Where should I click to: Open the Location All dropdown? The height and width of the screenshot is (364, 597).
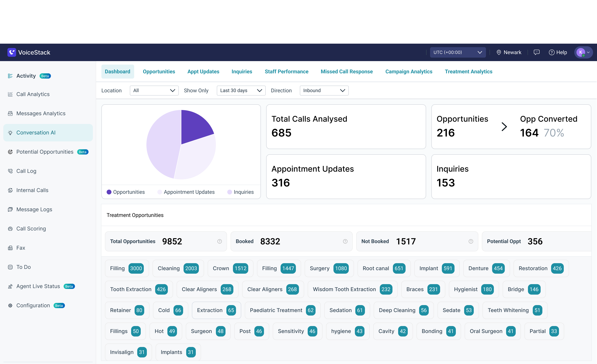pyautogui.click(x=154, y=91)
